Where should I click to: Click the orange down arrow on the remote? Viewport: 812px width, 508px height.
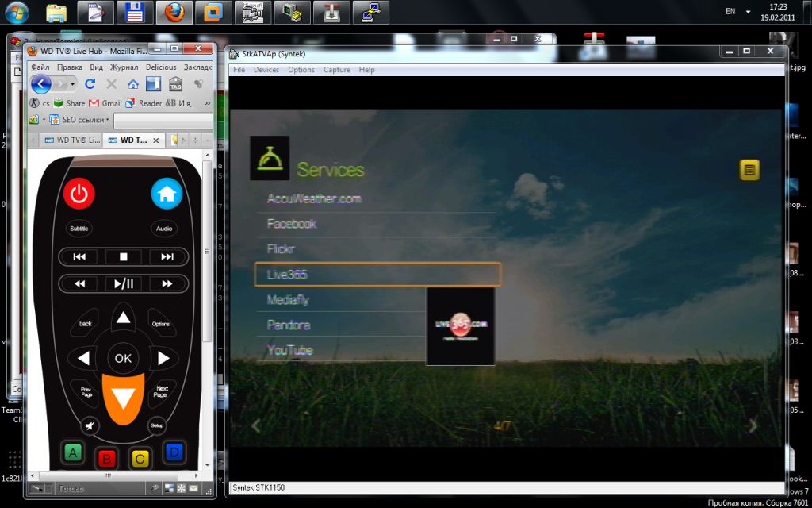[123, 399]
